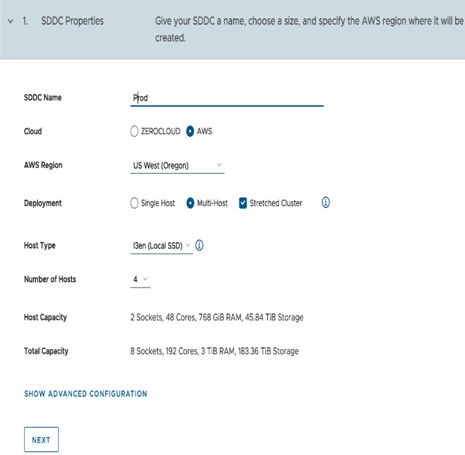Collapse the SDDC Properties section chevron
This screenshot has width=465, height=455.
pyautogui.click(x=11, y=21)
